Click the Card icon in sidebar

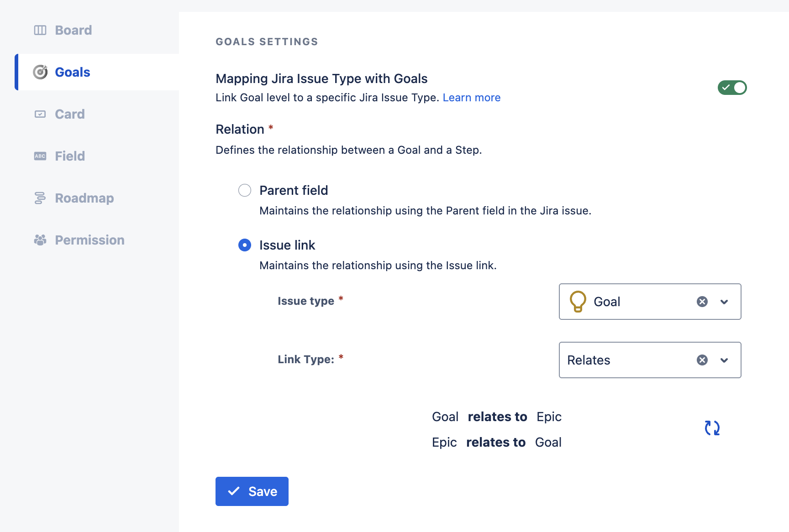coord(40,114)
